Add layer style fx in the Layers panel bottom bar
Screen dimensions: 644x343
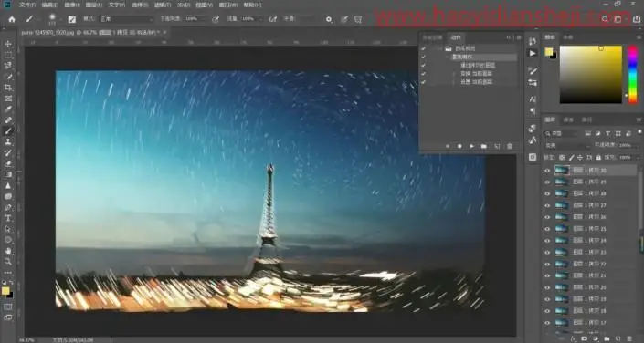574,338
